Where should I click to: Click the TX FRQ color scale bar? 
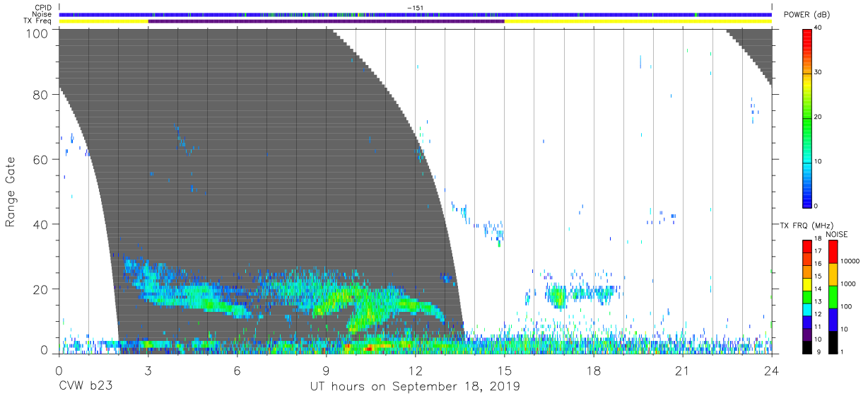click(807, 296)
